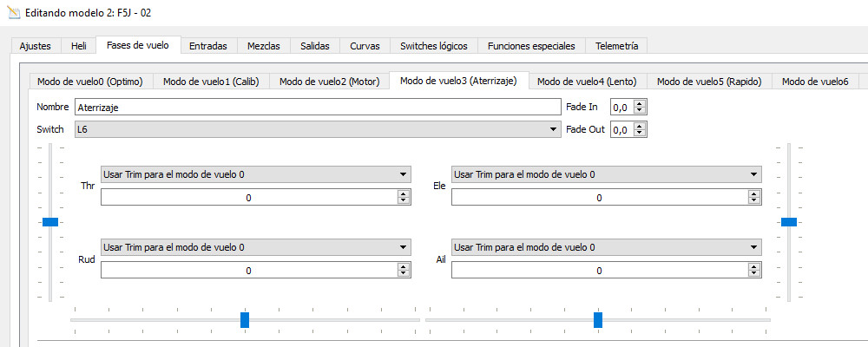Switch to the Mezclas tab
This screenshot has width=868, height=347.
tap(263, 46)
